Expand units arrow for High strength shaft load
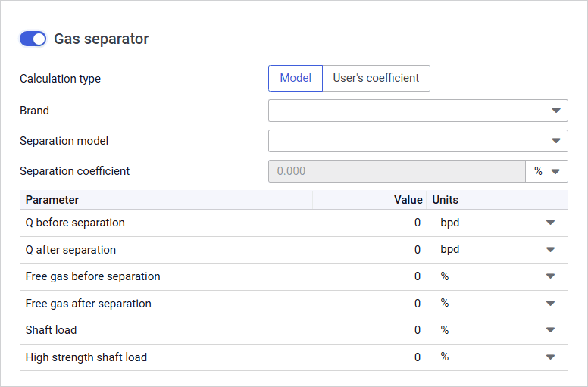The height and width of the screenshot is (387, 588). (550, 357)
